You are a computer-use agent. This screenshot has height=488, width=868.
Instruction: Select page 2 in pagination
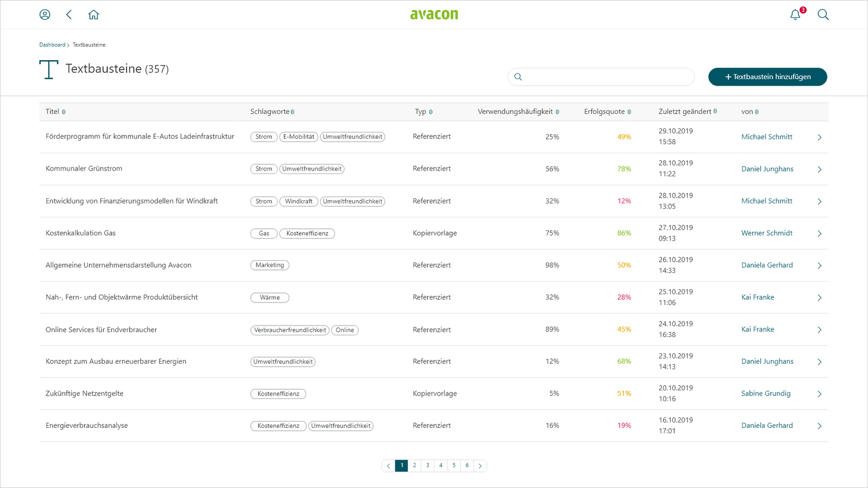[414, 465]
